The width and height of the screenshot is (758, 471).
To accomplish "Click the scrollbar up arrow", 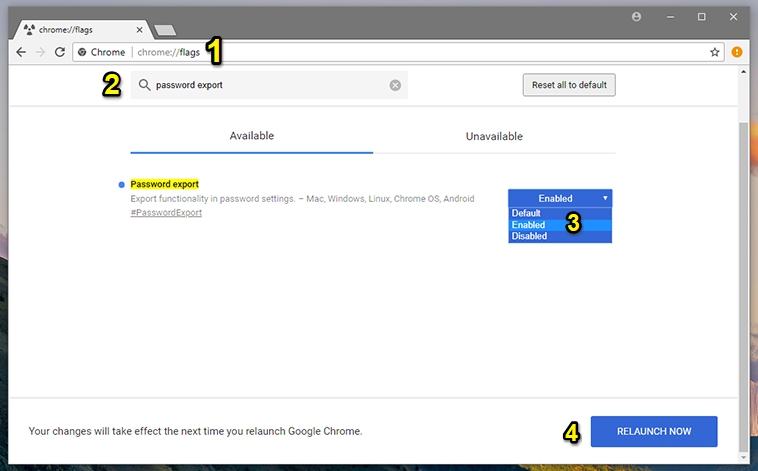I will (x=743, y=72).
